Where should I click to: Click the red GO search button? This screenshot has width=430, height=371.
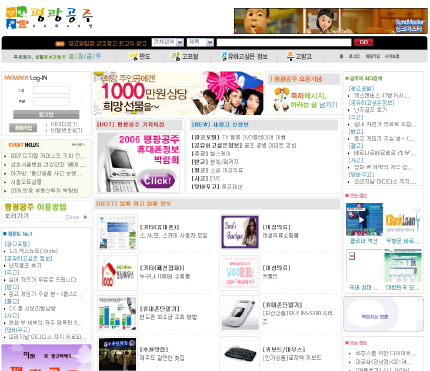(x=363, y=42)
